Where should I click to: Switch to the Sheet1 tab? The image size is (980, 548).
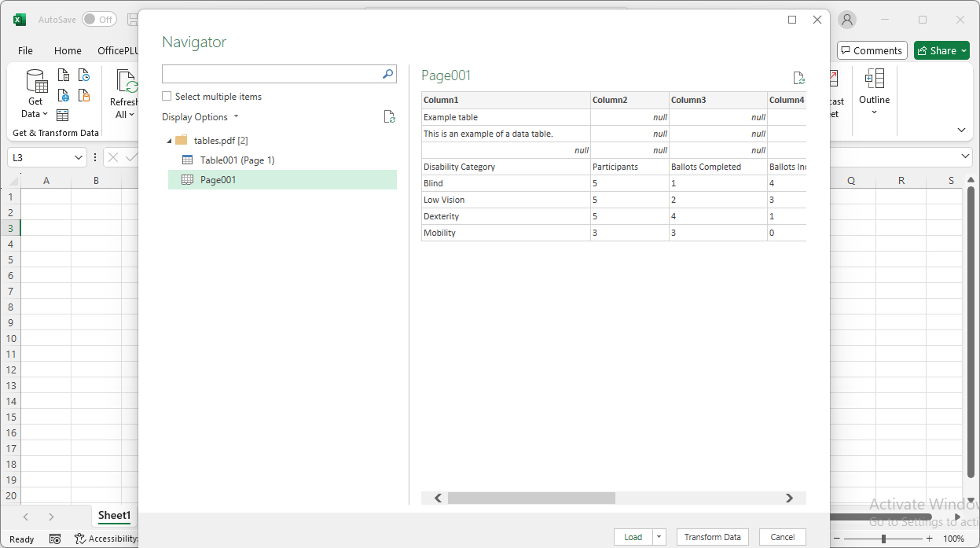(113, 516)
